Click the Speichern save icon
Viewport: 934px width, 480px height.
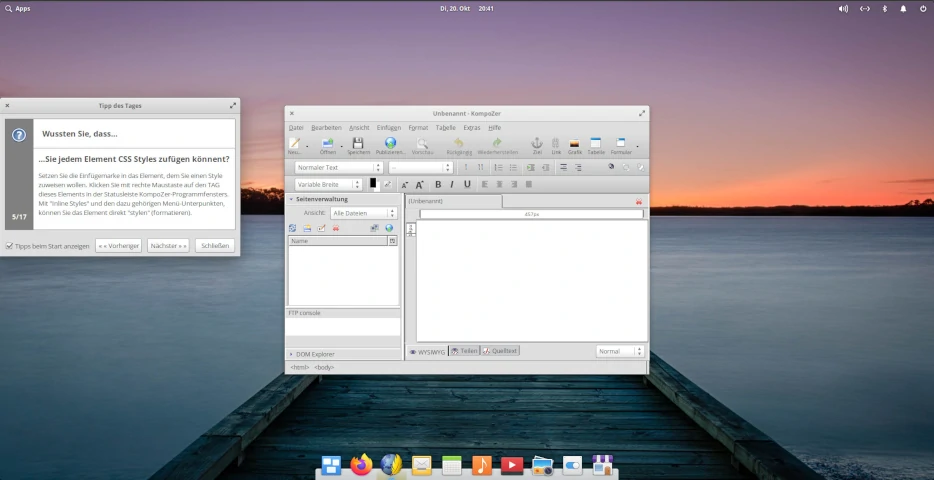point(358,143)
